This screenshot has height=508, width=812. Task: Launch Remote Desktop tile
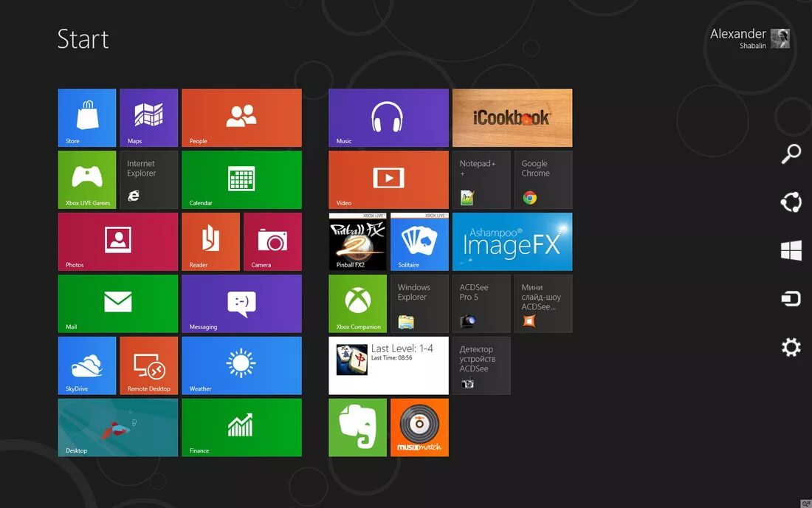(x=148, y=365)
